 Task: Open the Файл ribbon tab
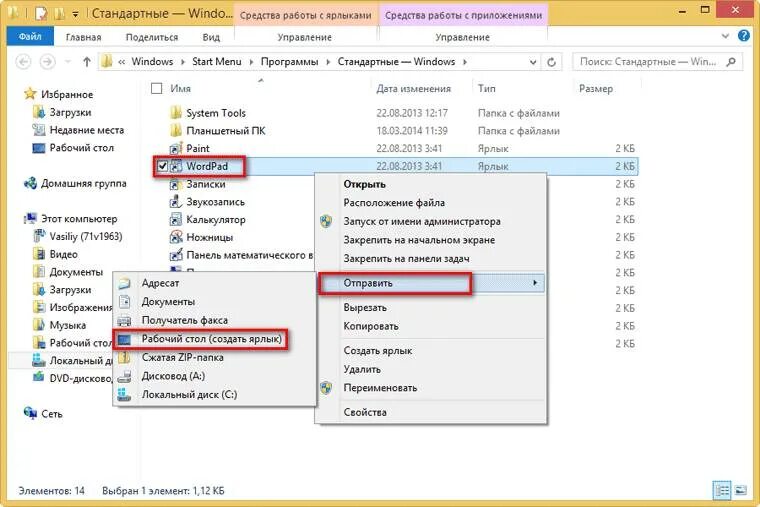click(x=30, y=37)
